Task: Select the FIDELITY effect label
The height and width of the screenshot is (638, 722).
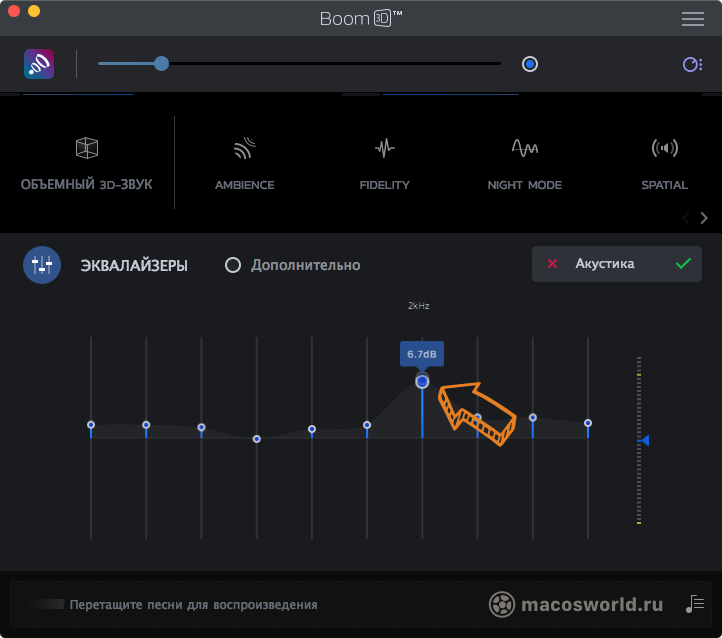Action: (x=384, y=185)
